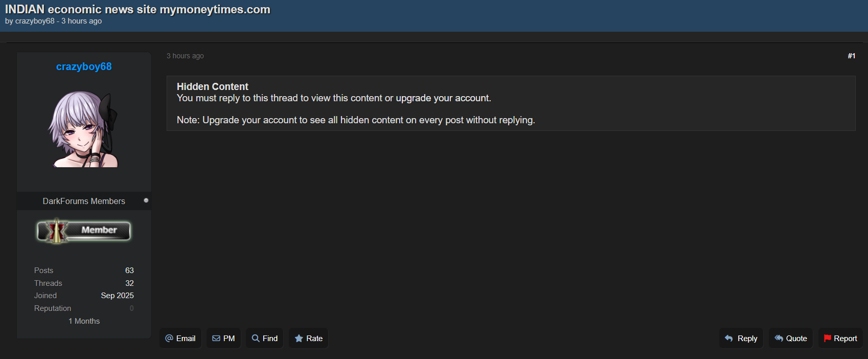
Task: Click the red Report flag icon
Action: [x=827, y=339]
